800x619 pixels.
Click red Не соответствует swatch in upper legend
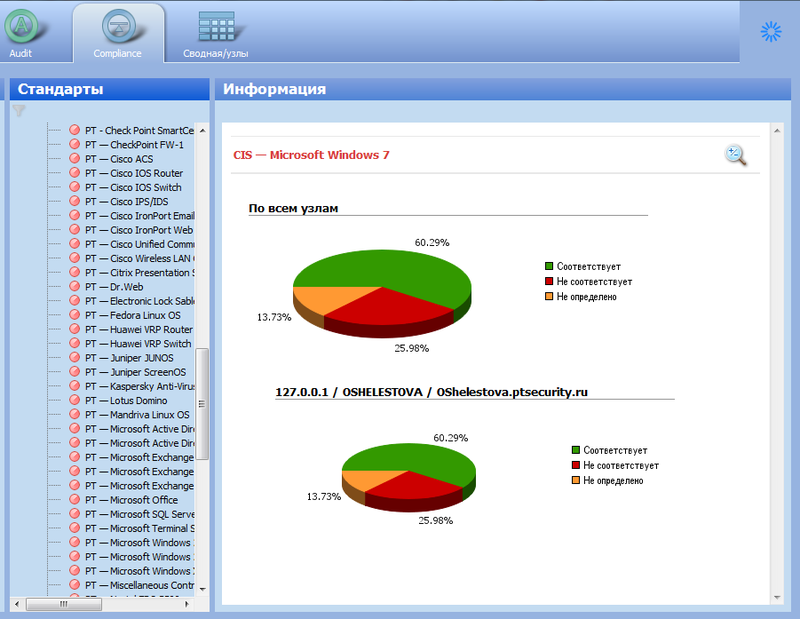click(x=549, y=281)
